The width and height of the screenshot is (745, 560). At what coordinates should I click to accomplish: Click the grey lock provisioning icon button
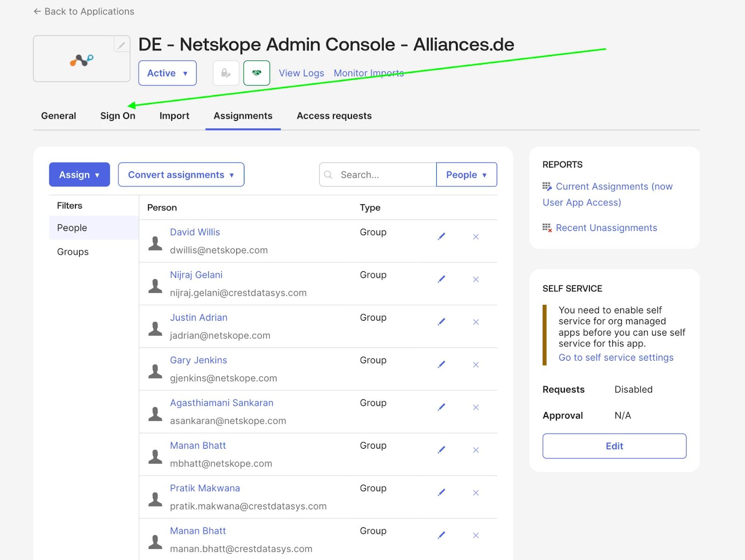coord(226,73)
